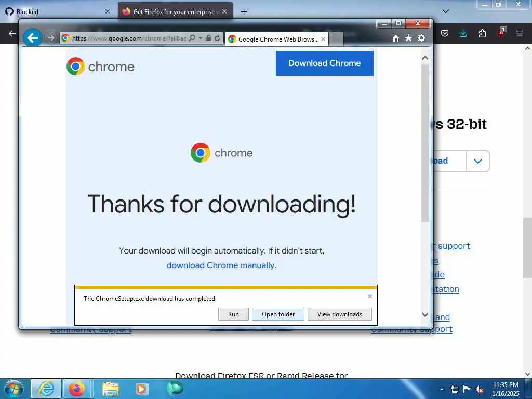Open Firefox extensions puzzle icon
This screenshot has height=399, width=532.
pos(482,33)
